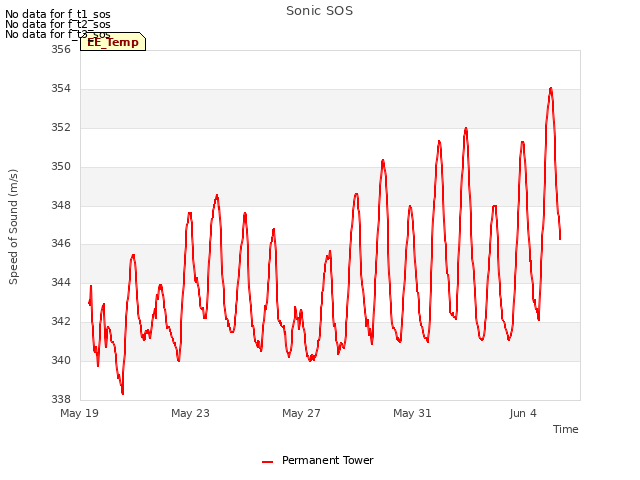Click 'No data for f_t2_sos' message
The image size is (640, 480).
click(58, 24)
